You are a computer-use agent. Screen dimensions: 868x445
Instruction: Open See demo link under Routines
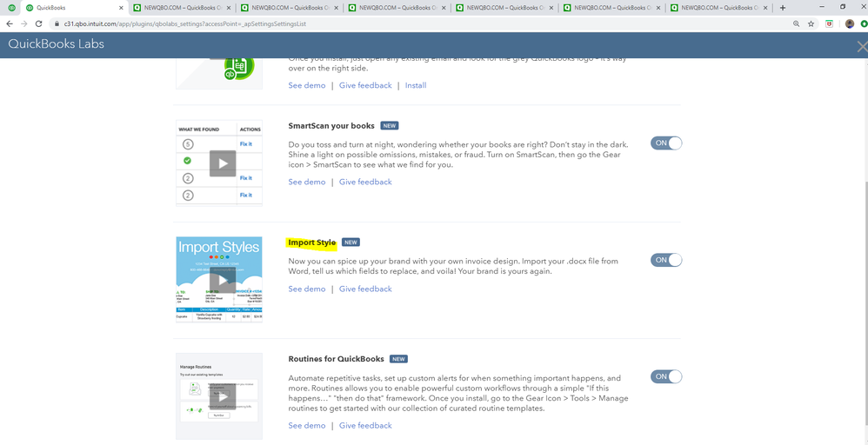307,425
